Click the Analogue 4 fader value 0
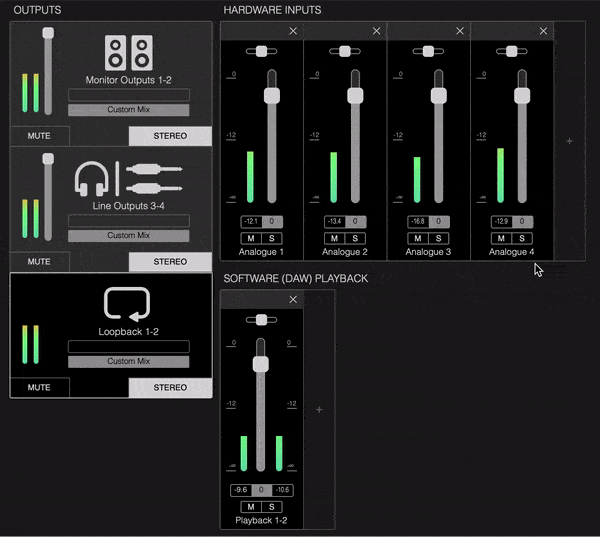Screen dimensions: 600x537 [522, 222]
